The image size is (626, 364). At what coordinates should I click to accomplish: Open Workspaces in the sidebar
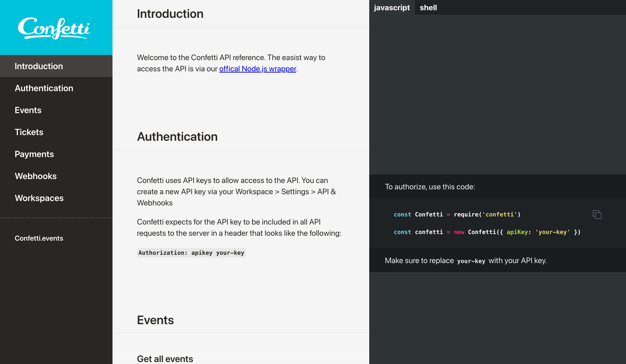56,198
